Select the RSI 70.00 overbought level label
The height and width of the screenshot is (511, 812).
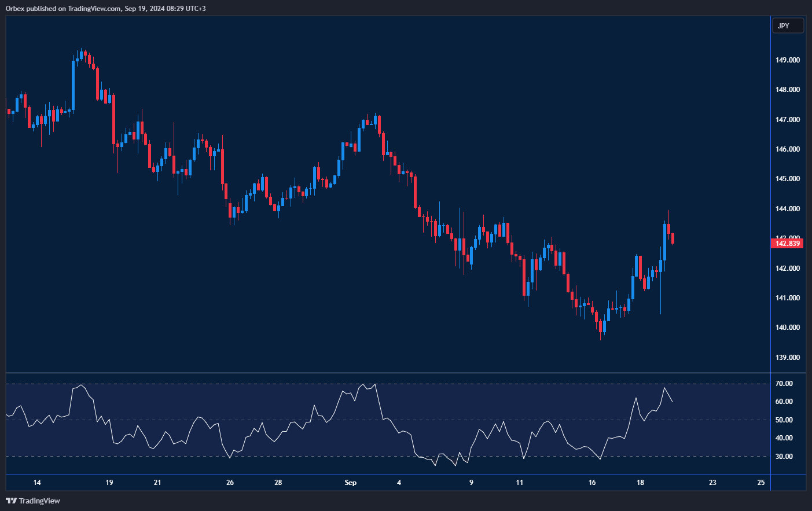(784, 384)
